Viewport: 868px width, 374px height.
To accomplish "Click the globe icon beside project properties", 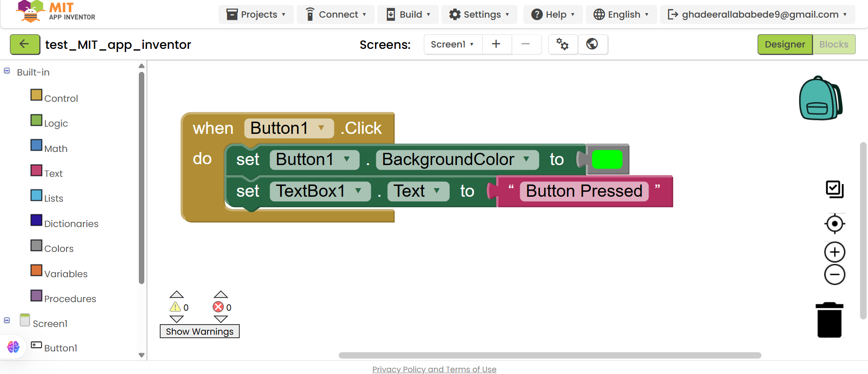I will click(x=592, y=44).
